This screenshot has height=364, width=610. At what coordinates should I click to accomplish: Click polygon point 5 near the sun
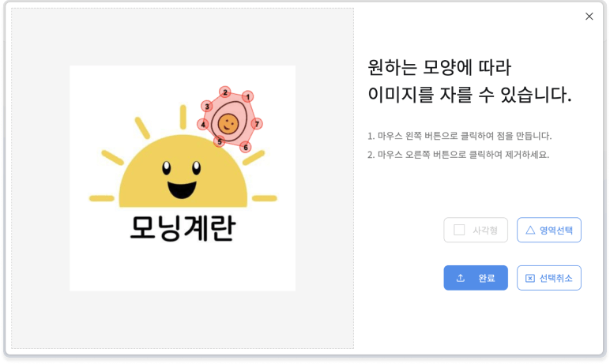(220, 142)
